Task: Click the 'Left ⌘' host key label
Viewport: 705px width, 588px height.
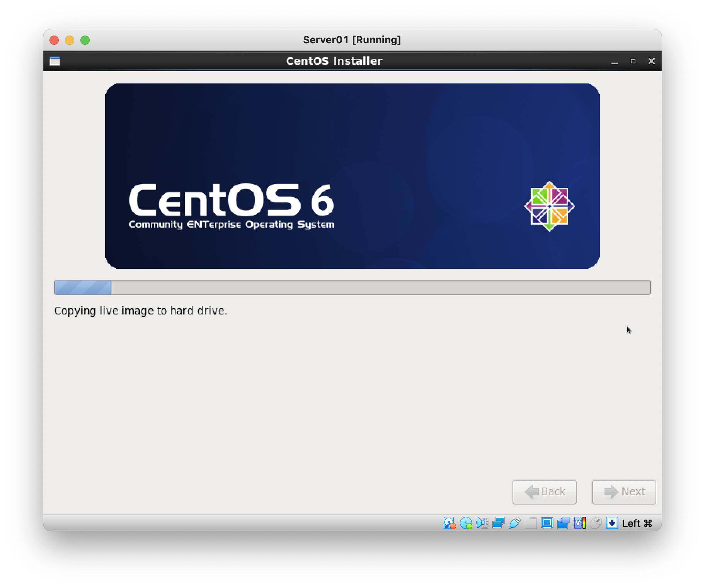Action: coord(637,523)
